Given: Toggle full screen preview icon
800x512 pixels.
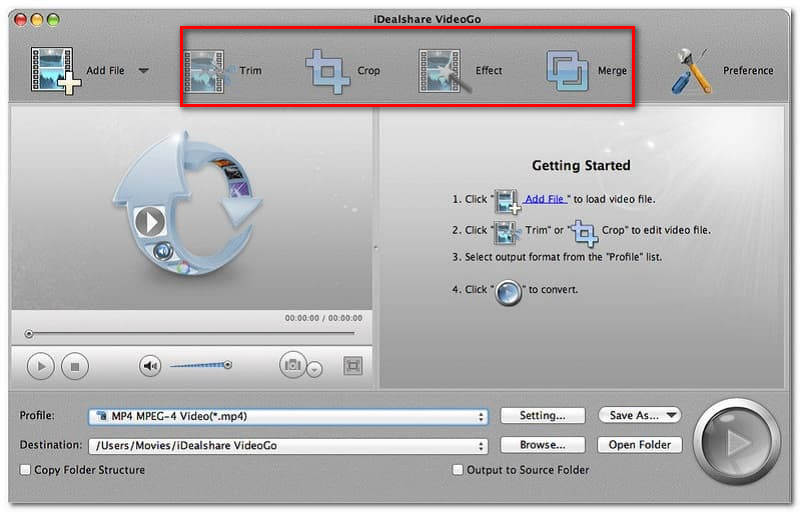Looking at the screenshot, I should coord(353,366).
